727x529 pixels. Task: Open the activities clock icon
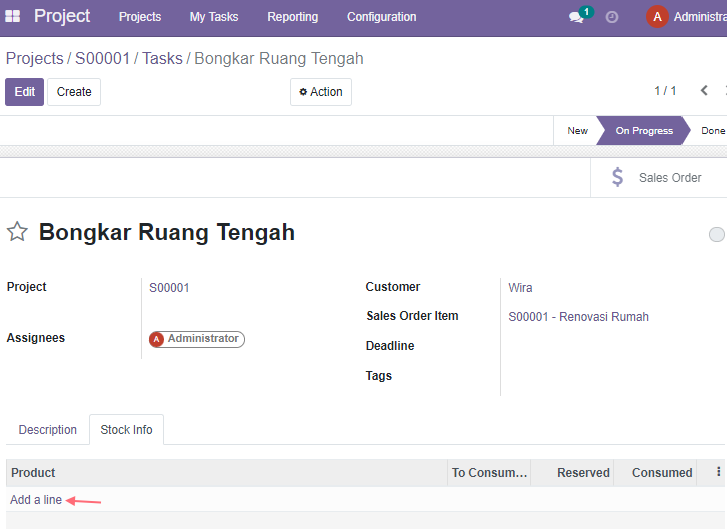click(x=612, y=17)
